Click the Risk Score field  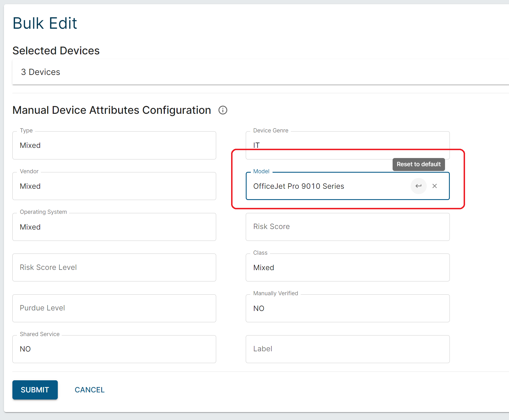[x=347, y=227]
